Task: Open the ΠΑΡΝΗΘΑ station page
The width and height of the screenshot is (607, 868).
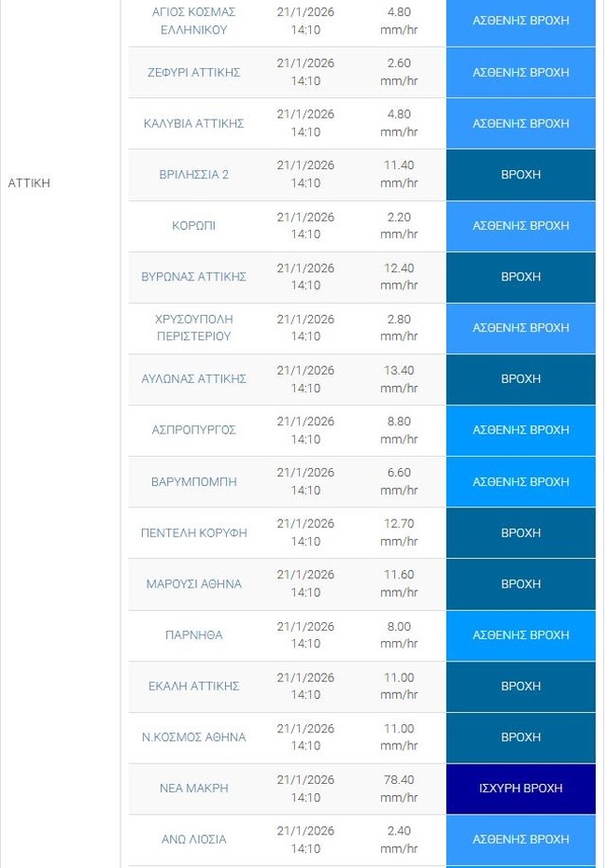Action: (x=193, y=634)
